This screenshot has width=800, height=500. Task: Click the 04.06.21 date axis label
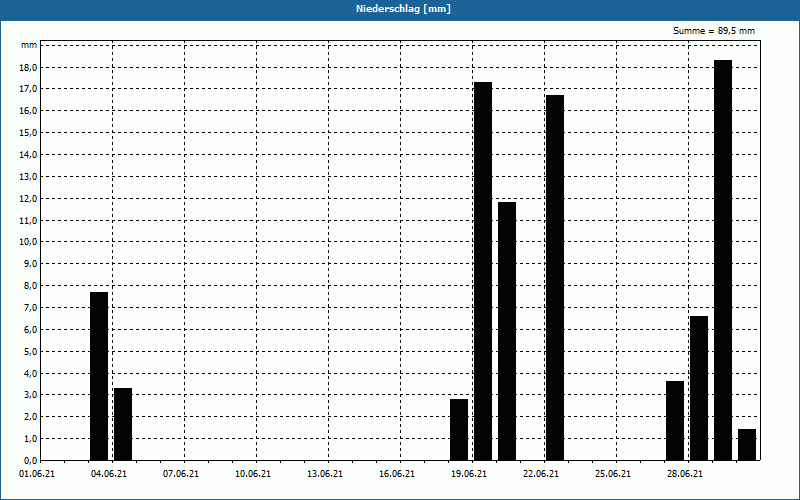tap(109, 474)
